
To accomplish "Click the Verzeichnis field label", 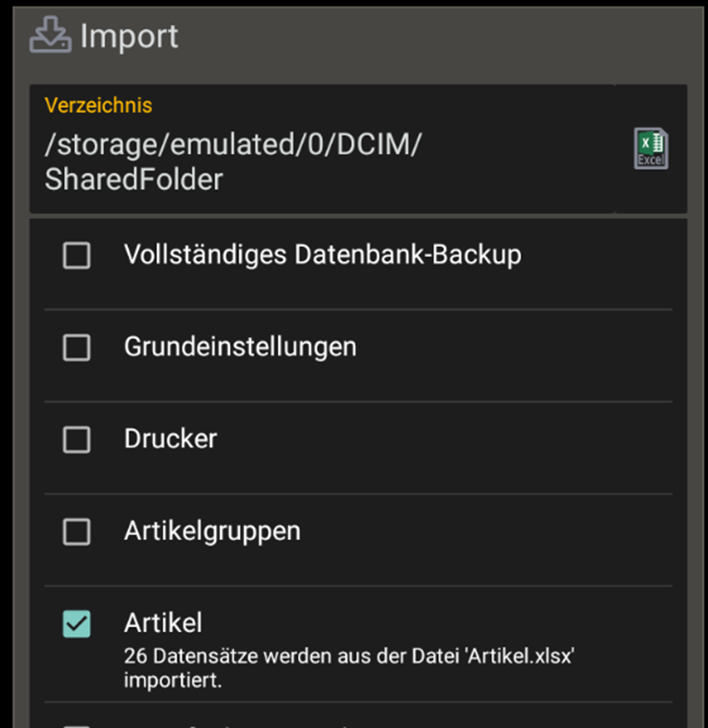I will tap(98, 105).
